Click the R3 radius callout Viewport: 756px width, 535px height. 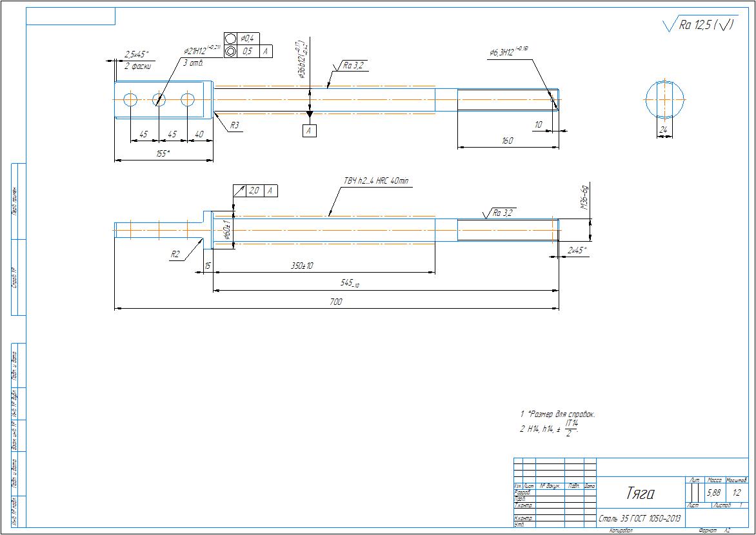click(236, 126)
